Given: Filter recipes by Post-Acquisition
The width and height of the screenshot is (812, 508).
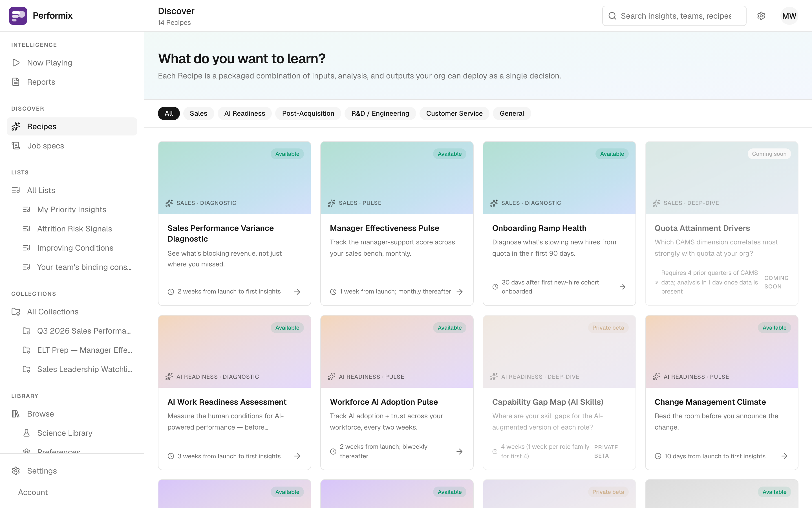Looking at the screenshot, I should (308, 113).
